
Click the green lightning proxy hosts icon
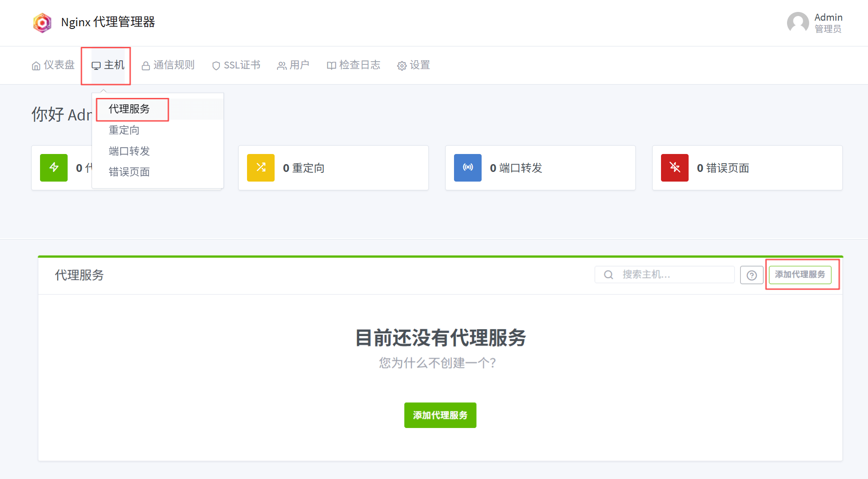pyautogui.click(x=54, y=168)
